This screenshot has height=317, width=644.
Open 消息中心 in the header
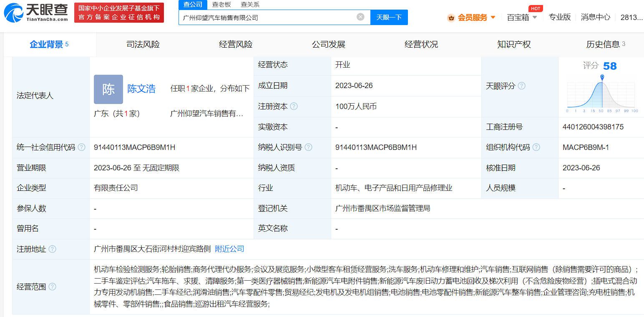[596, 17]
